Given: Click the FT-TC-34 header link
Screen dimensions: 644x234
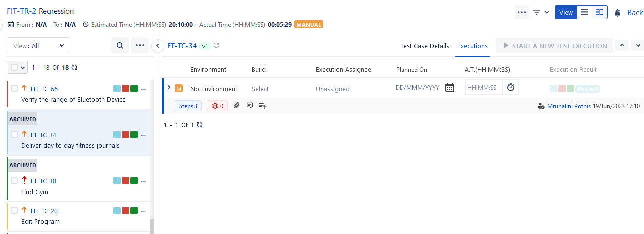Looking at the screenshot, I should pos(182,46).
